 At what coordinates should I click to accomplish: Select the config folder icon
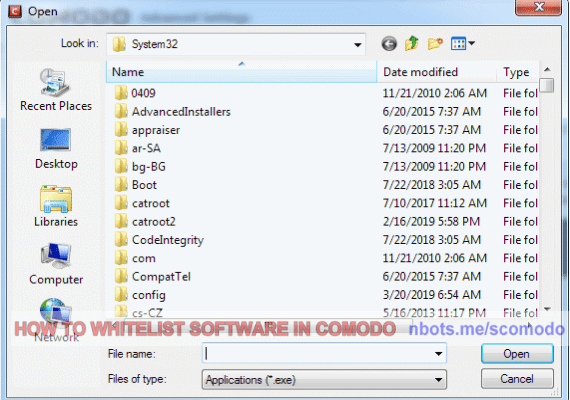coord(121,295)
